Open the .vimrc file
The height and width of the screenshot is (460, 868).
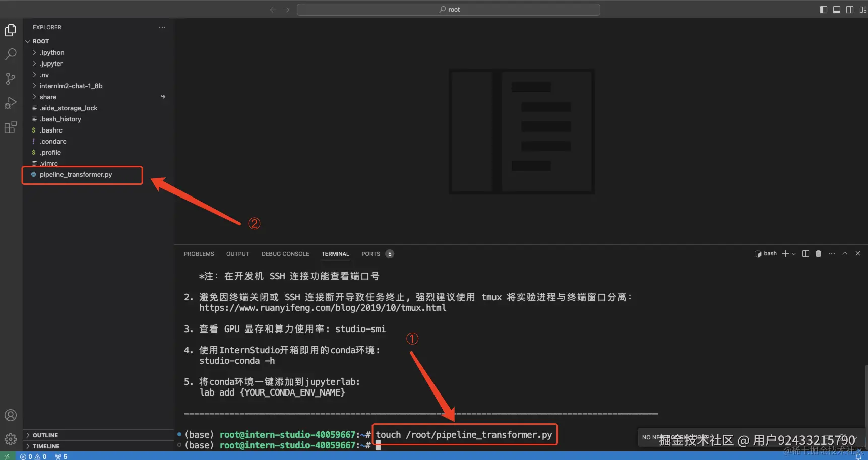click(x=99, y=163)
